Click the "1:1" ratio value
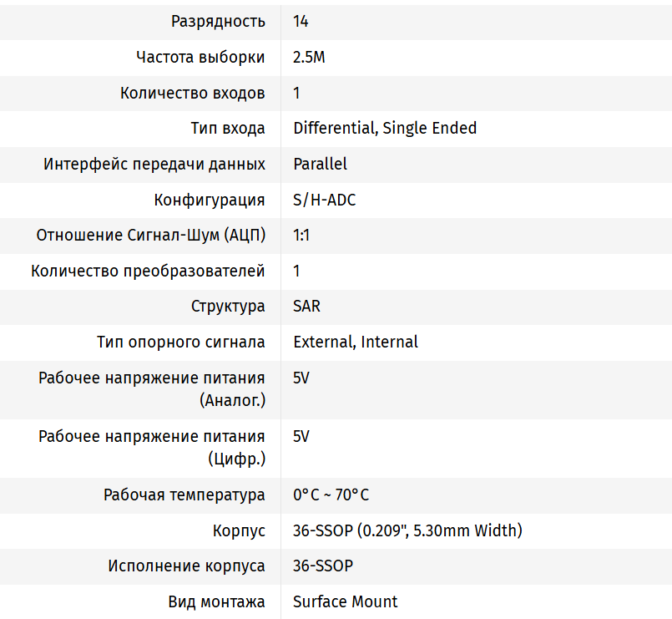The height and width of the screenshot is (619, 672). click(x=301, y=236)
